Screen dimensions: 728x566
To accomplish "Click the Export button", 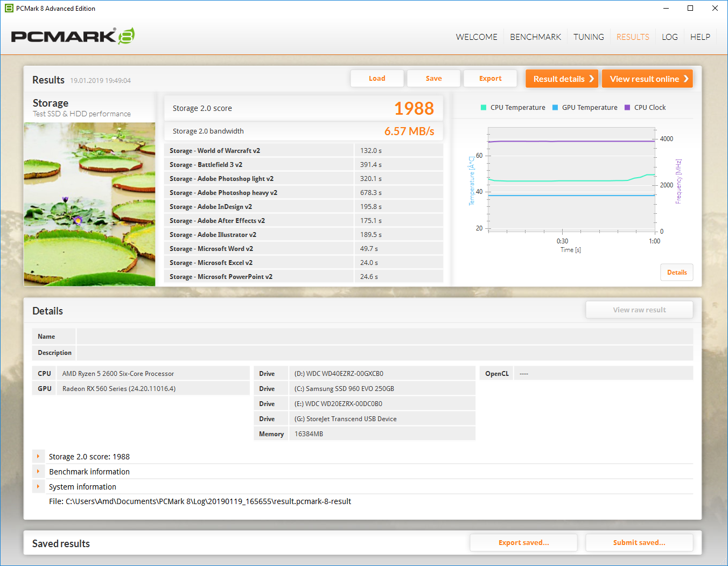I will [x=490, y=79].
